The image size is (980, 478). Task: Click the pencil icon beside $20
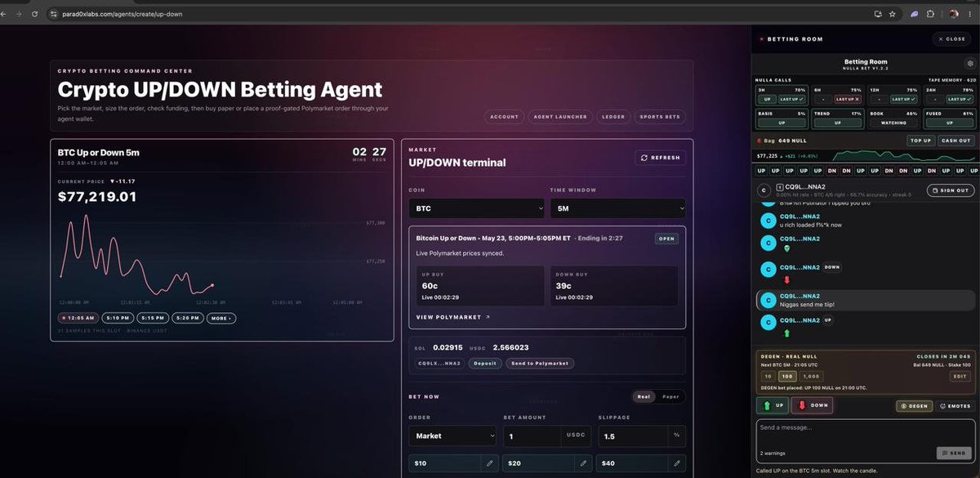(x=584, y=463)
